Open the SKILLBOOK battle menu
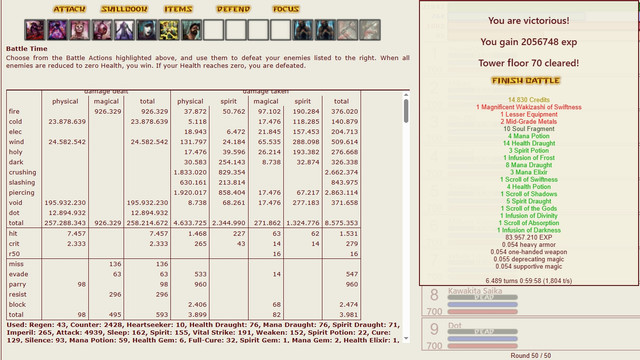The width and height of the screenshot is (640, 360). [x=124, y=9]
